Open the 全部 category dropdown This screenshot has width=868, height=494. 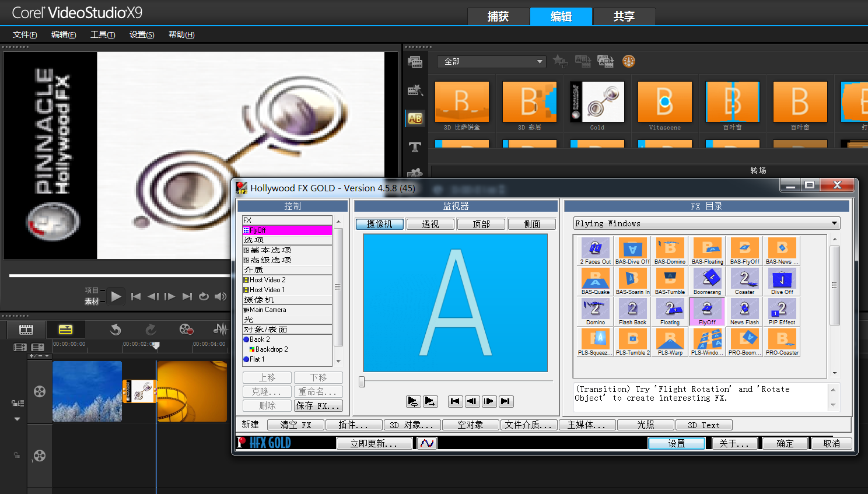(491, 61)
